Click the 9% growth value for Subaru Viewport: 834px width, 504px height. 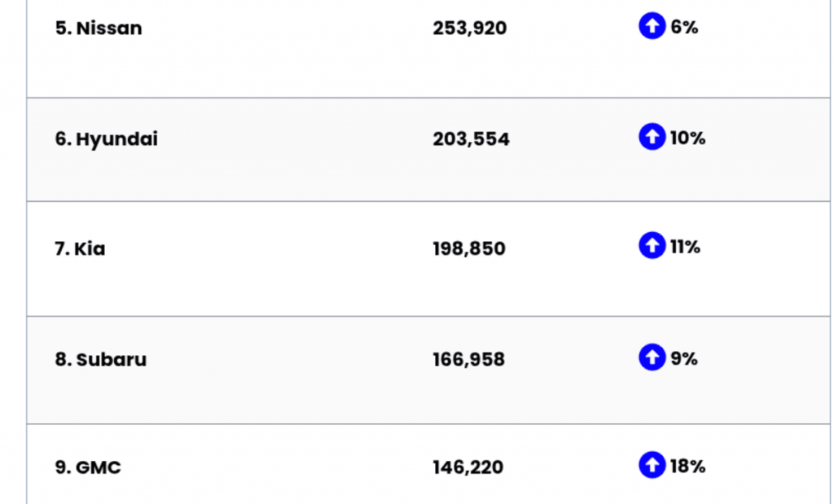tap(684, 358)
